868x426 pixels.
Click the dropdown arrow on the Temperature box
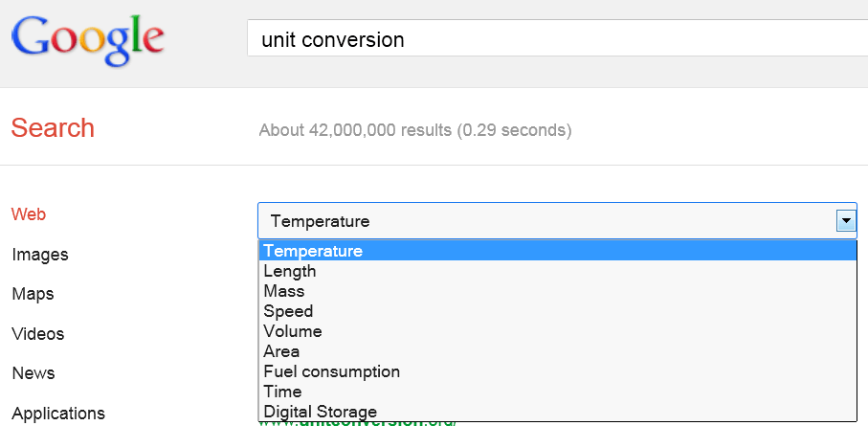coord(845,221)
